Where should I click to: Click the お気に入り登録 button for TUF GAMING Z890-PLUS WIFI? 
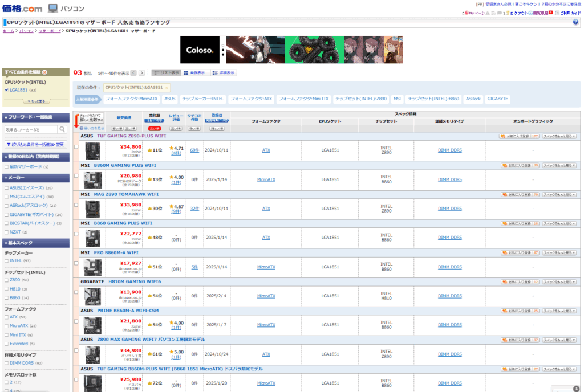click(x=520, y=137)
